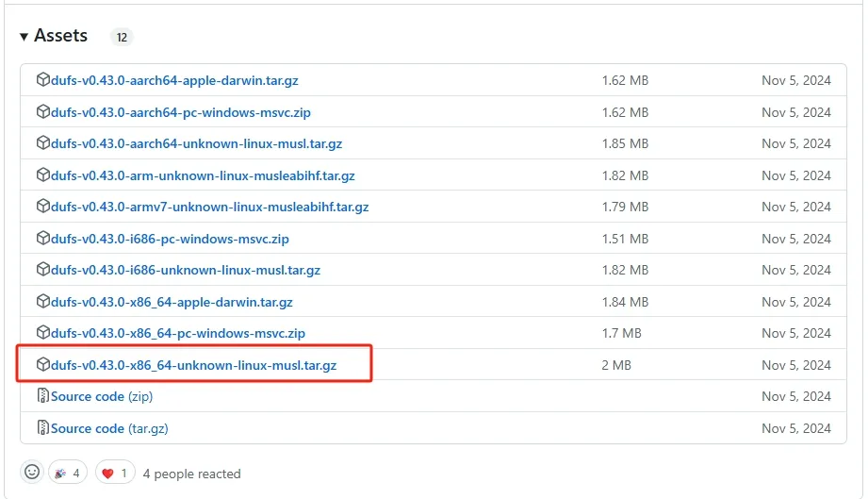The height and width of the screenshot is (499, 868).
Task: Click package icon for i686-pc-windows-msvc.zip
Action: (42, 239)
